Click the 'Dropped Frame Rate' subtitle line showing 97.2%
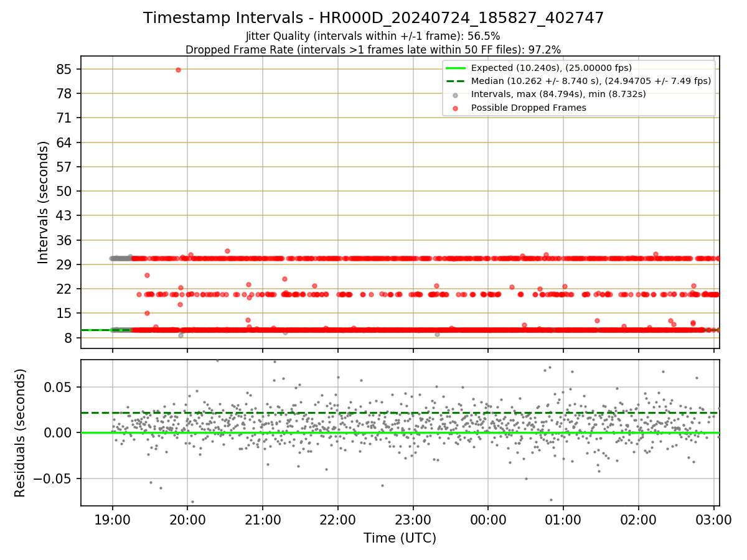The width and height of the screenshot is (747, 560). point(373,49)
